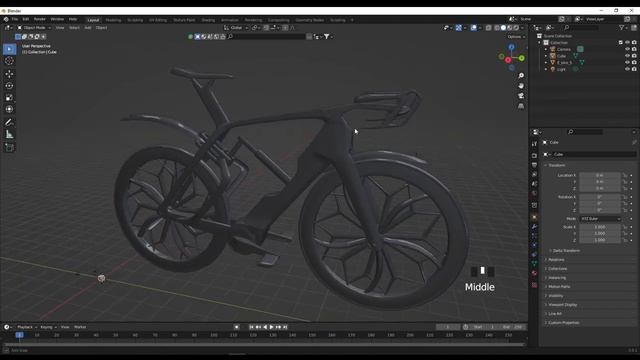
Task: Select the Move tool
Action: click(x=9, y=74)
